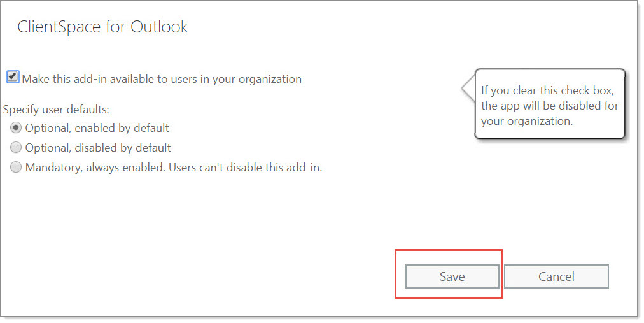Click the Cancel button
Image resolution: width=644 pixels, height=323 pixels.
(556, 276)
